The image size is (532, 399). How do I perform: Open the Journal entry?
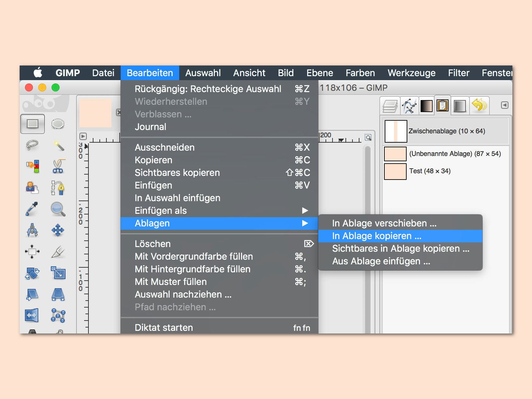point(219,127)
